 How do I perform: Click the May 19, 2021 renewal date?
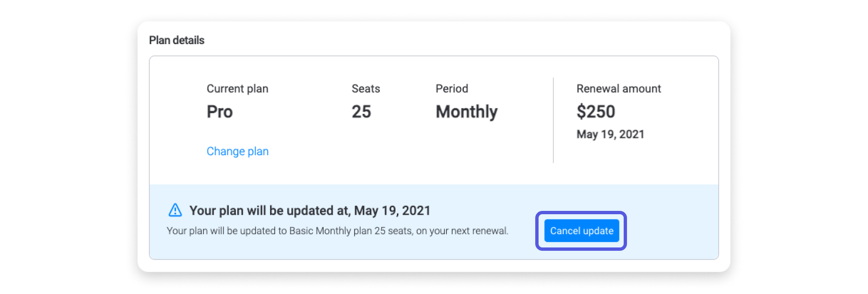point(610,134)
